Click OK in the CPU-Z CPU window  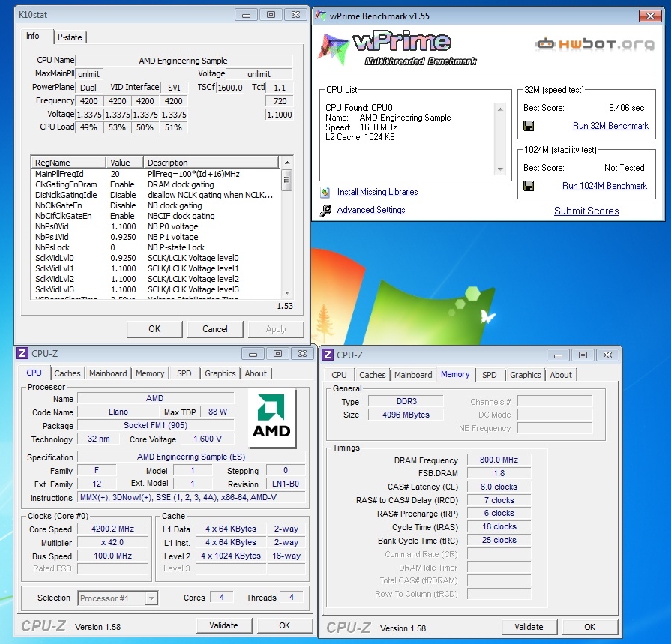point(285,625)
